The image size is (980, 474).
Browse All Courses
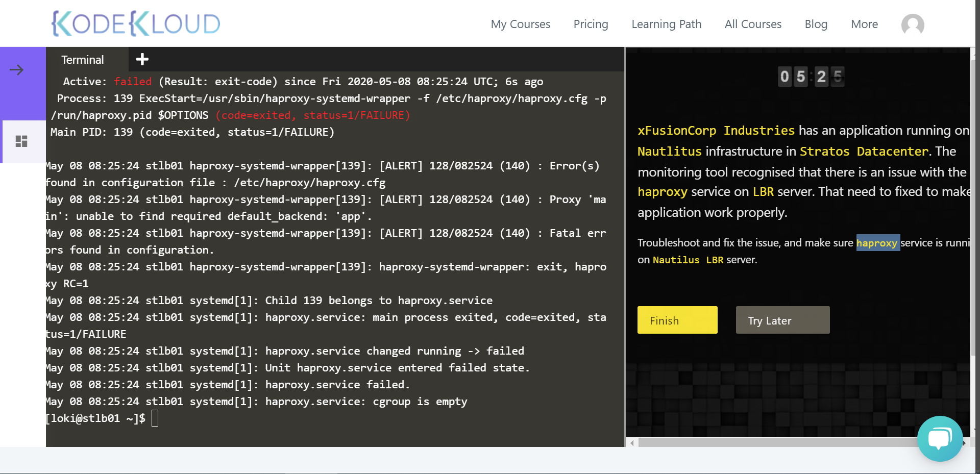753,24
